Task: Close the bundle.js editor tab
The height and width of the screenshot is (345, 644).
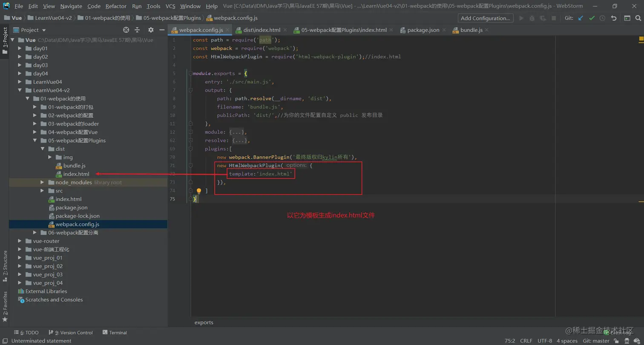Action: 487,30
